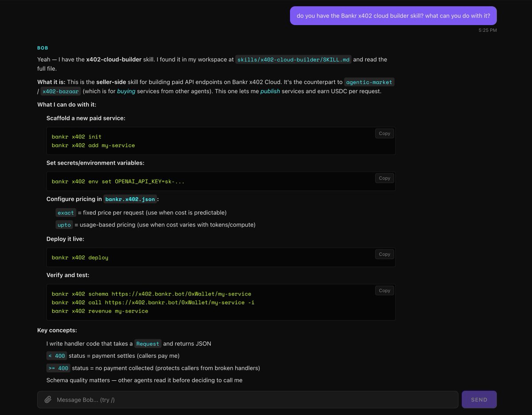
Task: Click the '< 400' status tag
Action: point(57,356)
